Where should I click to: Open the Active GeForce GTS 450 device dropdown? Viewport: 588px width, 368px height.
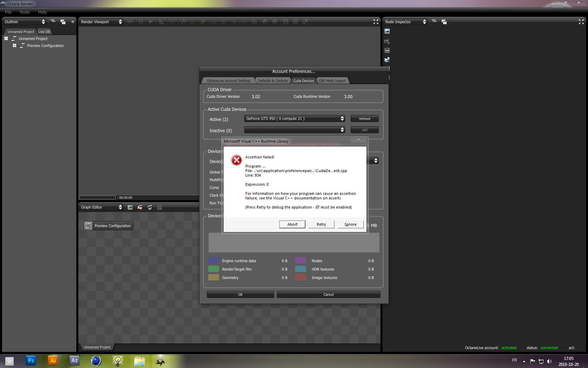(x=295, y=119)
